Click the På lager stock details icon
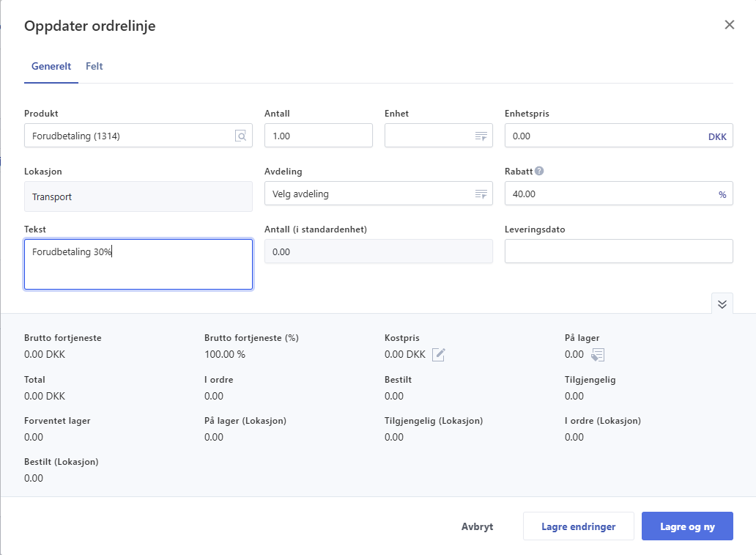Screen dimensions: 756x555 click(598, 355)
